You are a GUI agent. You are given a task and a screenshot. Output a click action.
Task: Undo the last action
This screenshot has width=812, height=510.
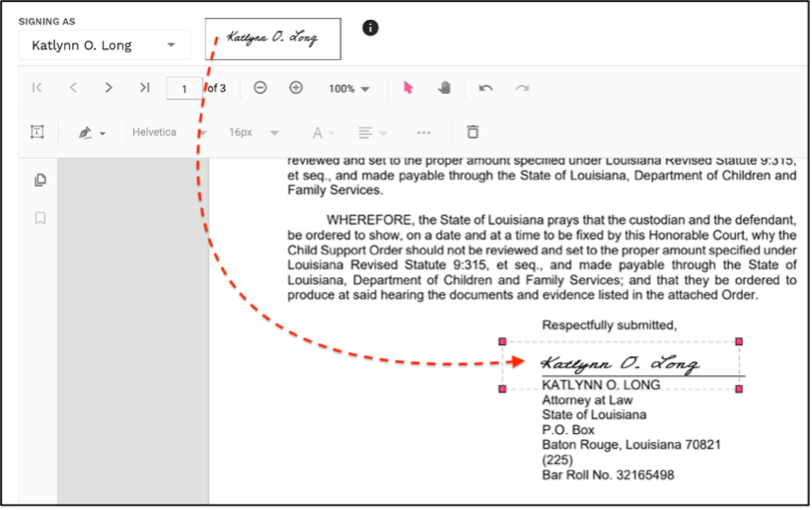(485, 88)
